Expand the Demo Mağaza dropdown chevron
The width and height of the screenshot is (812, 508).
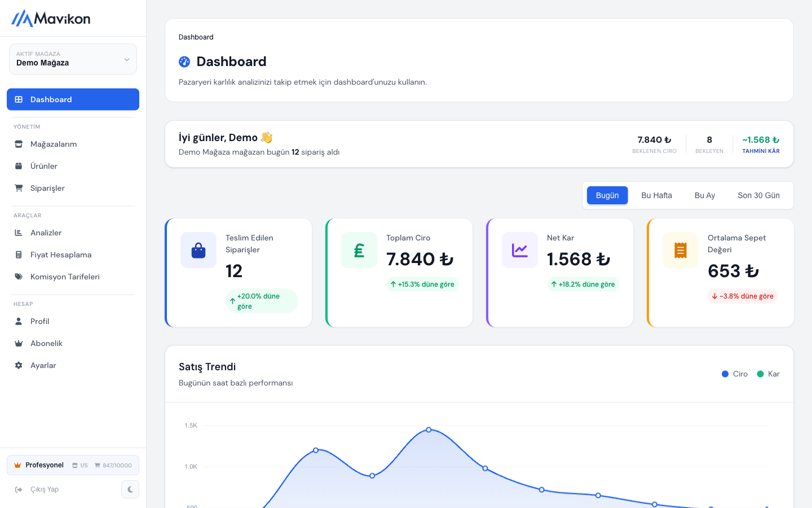[x=127, y=59]
